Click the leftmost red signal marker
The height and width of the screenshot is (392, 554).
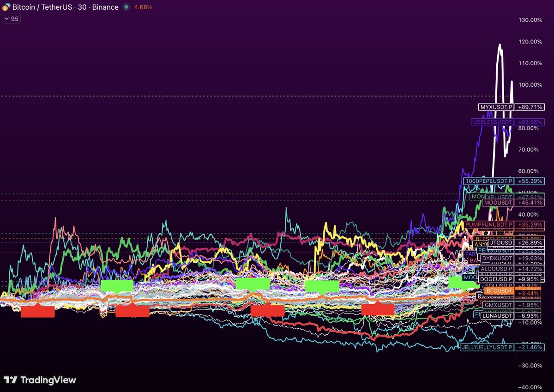pyautogui.click(x=38, y=312)
